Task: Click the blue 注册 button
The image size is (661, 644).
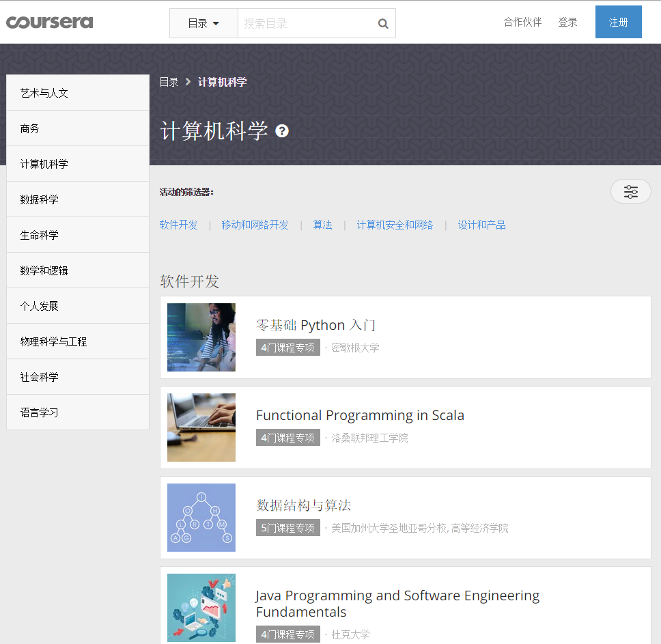Action: pyautogui.click(x=619, y=22)
